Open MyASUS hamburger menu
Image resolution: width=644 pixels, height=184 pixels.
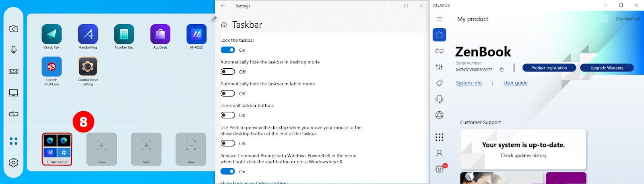click(439, 19)
